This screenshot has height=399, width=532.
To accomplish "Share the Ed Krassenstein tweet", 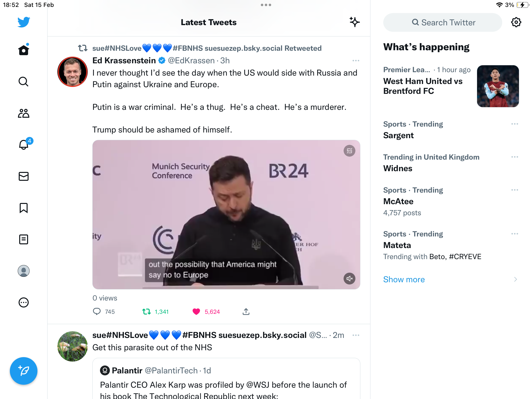I will [x=246, y=312].
